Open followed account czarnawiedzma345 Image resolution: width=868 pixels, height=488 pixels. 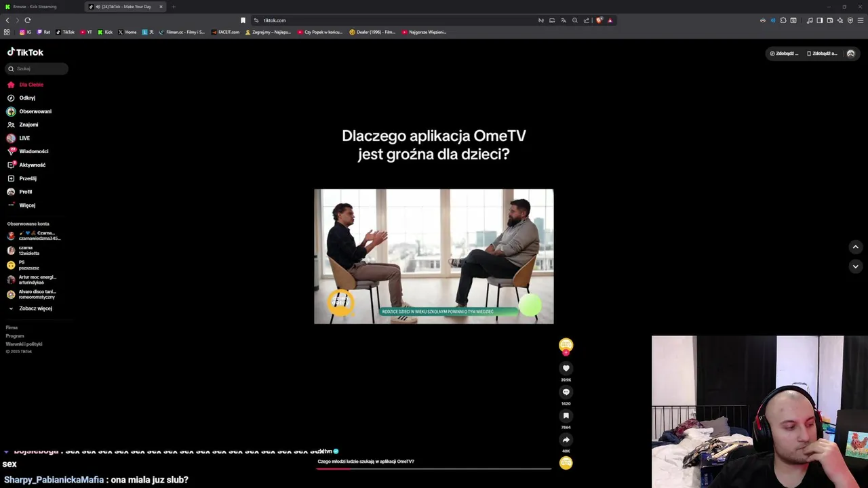[x=34, y=236]
